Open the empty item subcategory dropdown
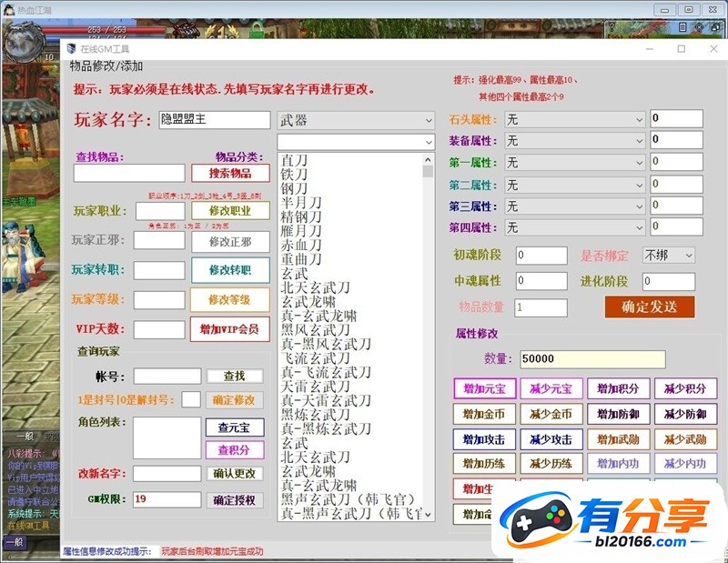Screen dimensions: 728x563 click(x=356, y=142)
